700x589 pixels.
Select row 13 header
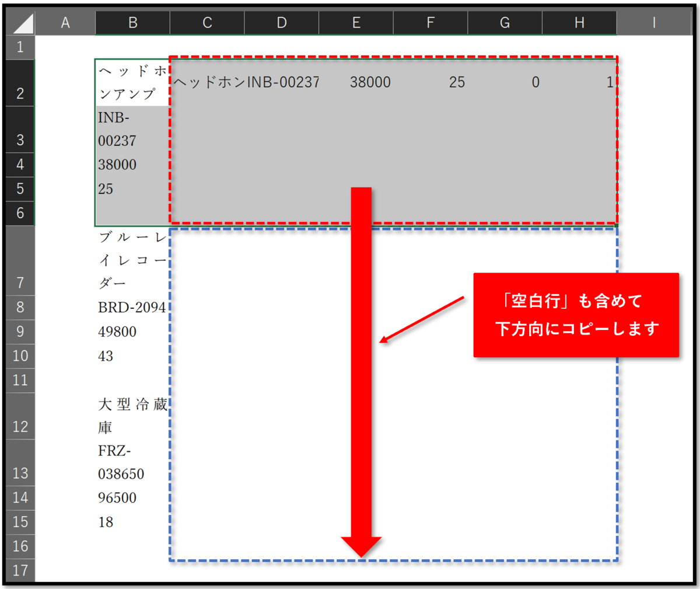pos(20,462)
